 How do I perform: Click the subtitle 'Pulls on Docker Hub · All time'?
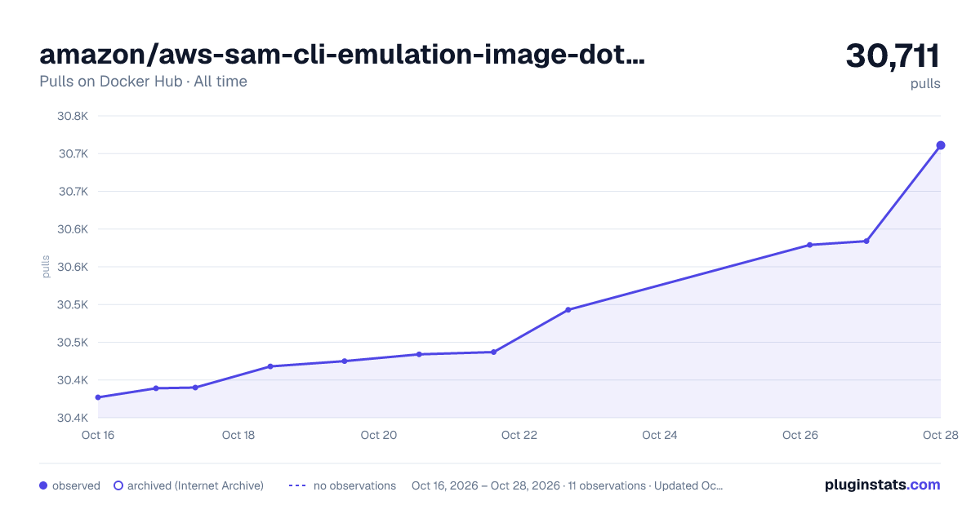point(143,82)
